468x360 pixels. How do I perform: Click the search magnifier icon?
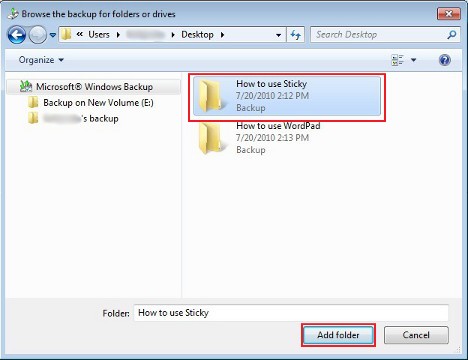452,34
